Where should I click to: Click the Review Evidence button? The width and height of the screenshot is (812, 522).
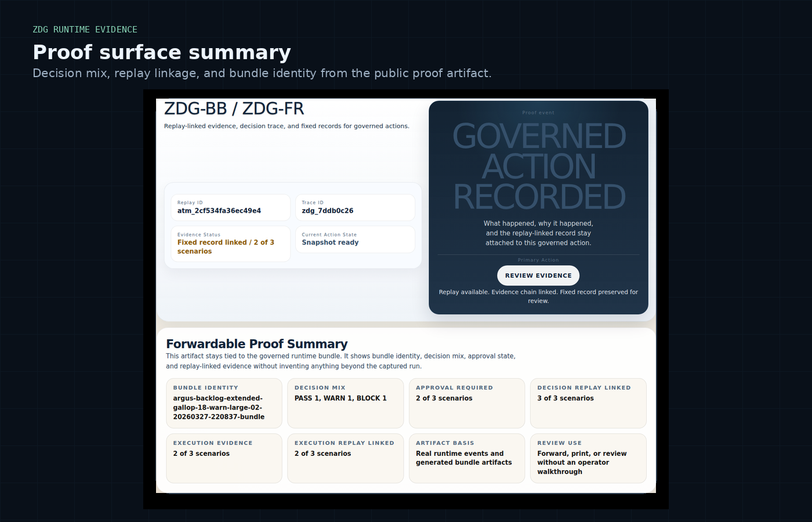tap(538, 275)
